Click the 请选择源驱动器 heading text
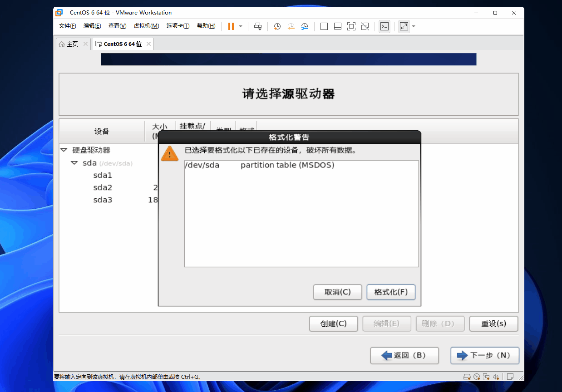Screen dimensions: 562x392 pyautogui.click(x=289, y=94)
